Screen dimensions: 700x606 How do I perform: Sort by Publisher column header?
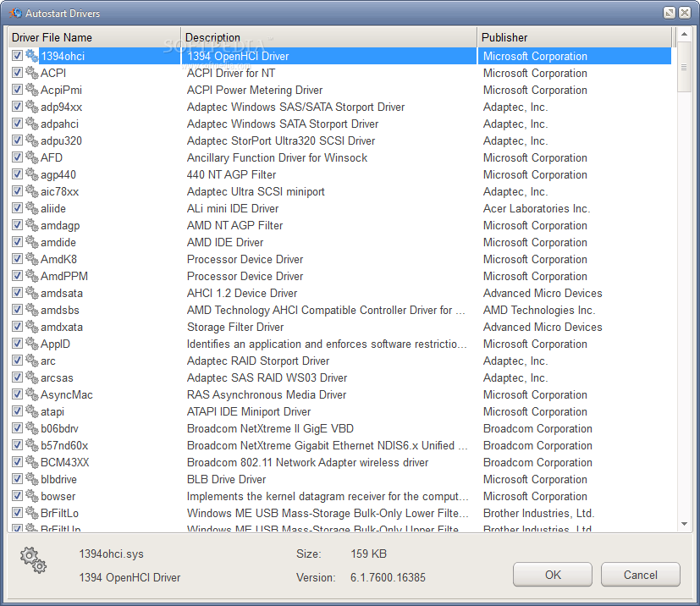coord(574,37)
